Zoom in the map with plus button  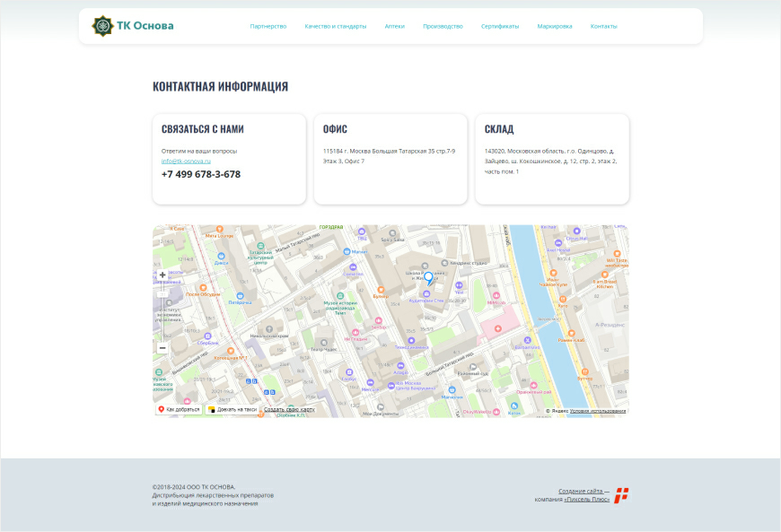[162, 275]
